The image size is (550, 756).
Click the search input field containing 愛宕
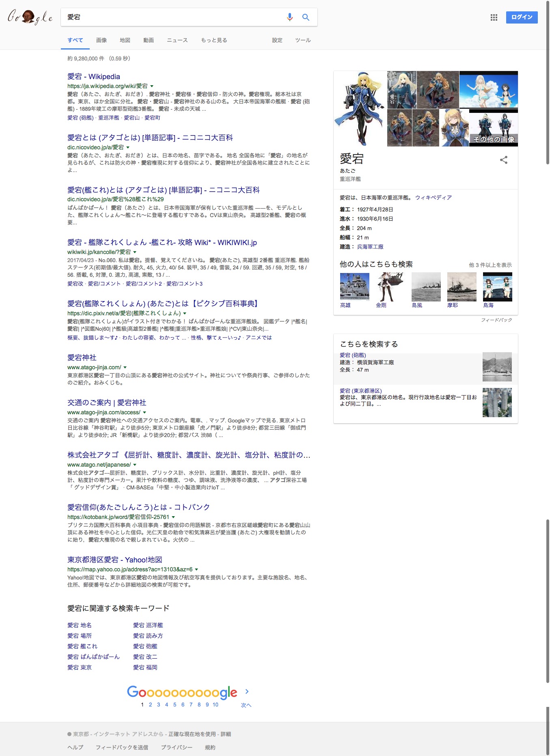pyautogui.click(x=170, y=17)
